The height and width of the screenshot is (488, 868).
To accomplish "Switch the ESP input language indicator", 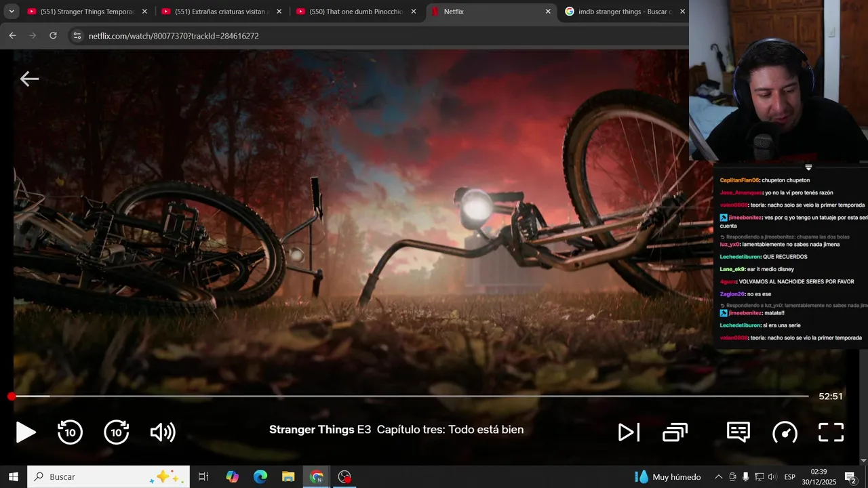I will (790, 477).
